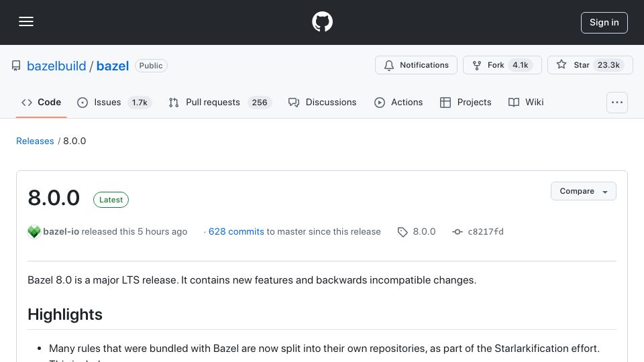644x362 pixels.
Task: Click the fork icon in Fork button
Action: click(x=477, y=66)
